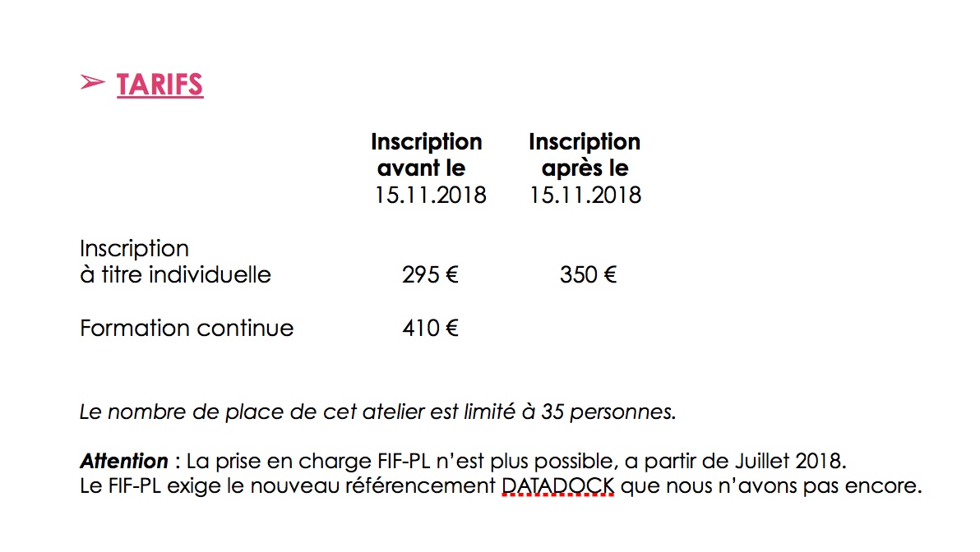This screenshot has width=980, height=552.
Task: Select the 'Inscription avant le' column header
Action: (426, 155)
